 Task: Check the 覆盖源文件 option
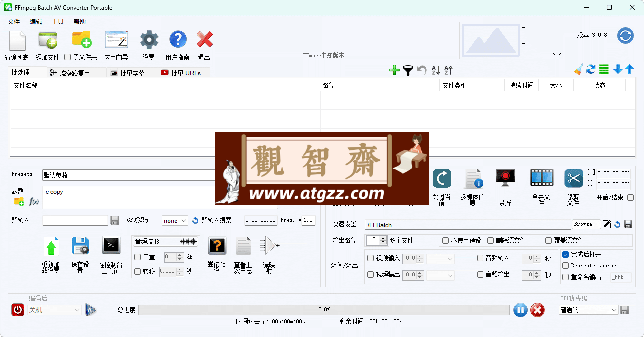pyautogui.click(x=548, y=240)
